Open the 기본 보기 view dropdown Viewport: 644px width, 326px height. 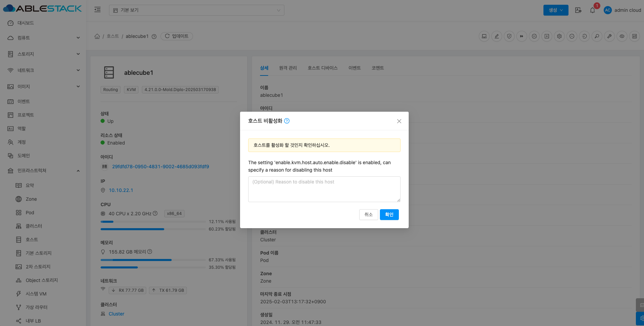[196, 10]
